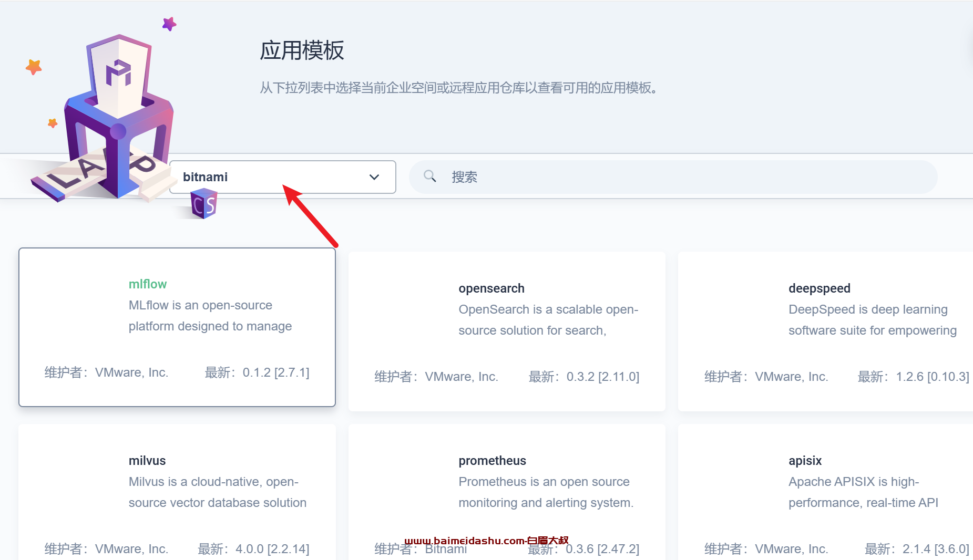Click the Milvus description text
The width and height of the screenshot is (973, 560).
218,492
